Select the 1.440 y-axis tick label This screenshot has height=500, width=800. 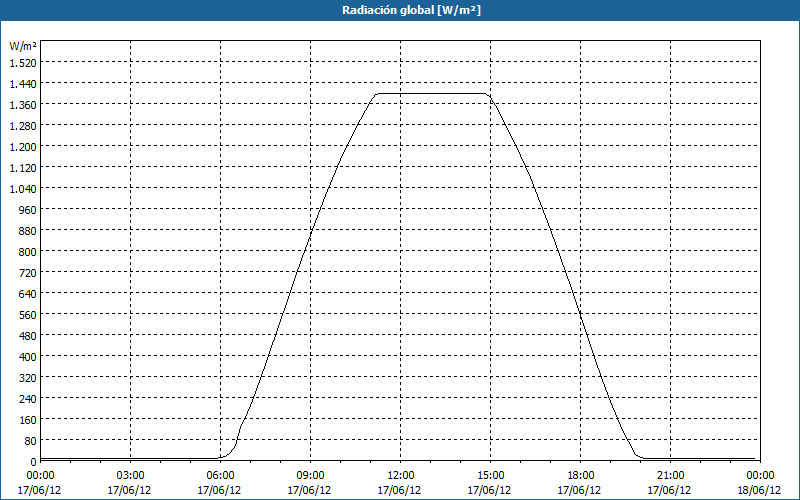click(x=23, y=83)
